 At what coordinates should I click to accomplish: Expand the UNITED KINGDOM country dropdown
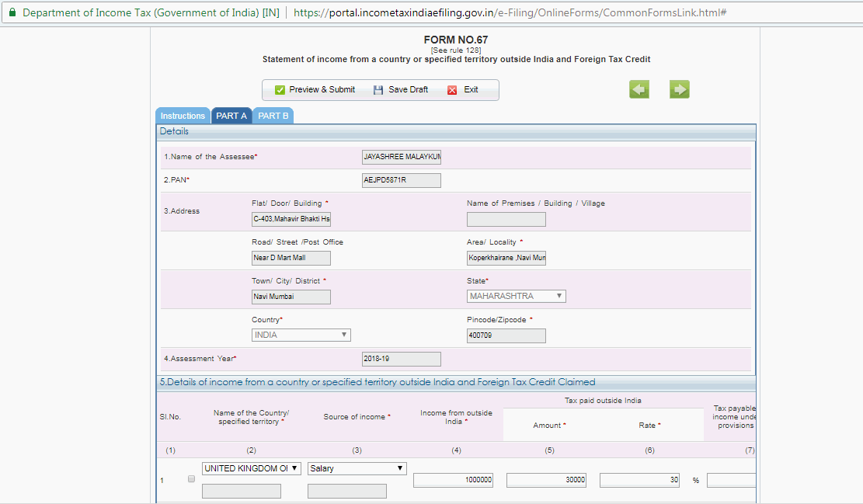pyautogui.click(x=251, y=468)
